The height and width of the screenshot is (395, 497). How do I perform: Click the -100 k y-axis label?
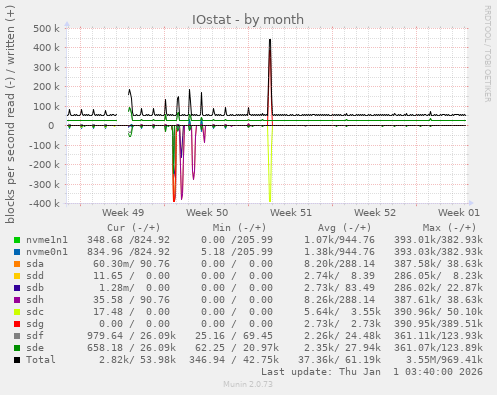pos(44,145)
